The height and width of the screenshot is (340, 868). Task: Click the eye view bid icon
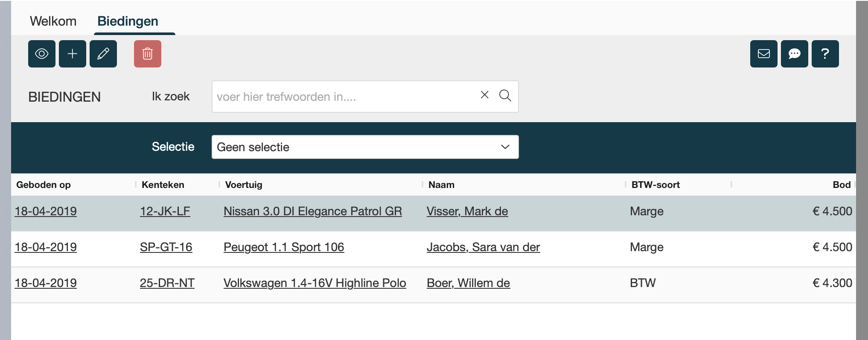pos(42,54)
